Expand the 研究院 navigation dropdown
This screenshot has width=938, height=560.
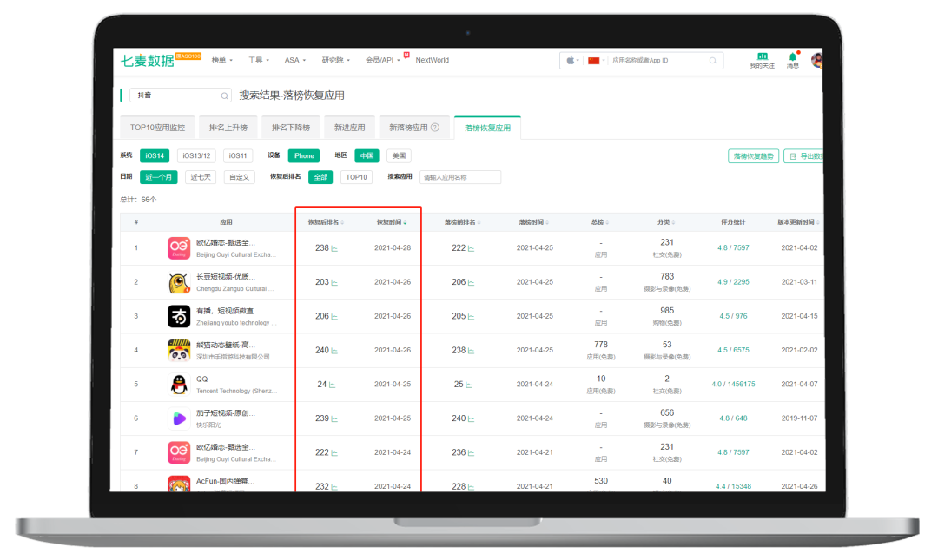pos(335,61)
